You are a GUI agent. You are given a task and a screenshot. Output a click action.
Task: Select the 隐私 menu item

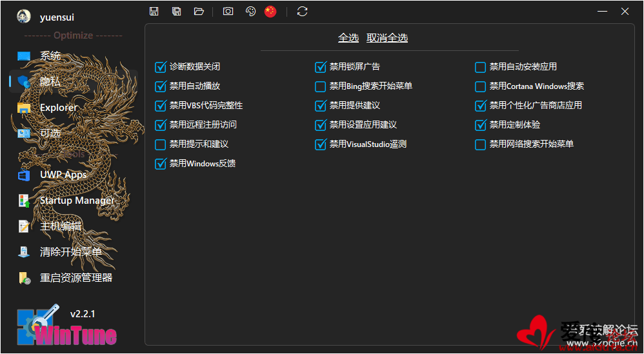(74, 82)
